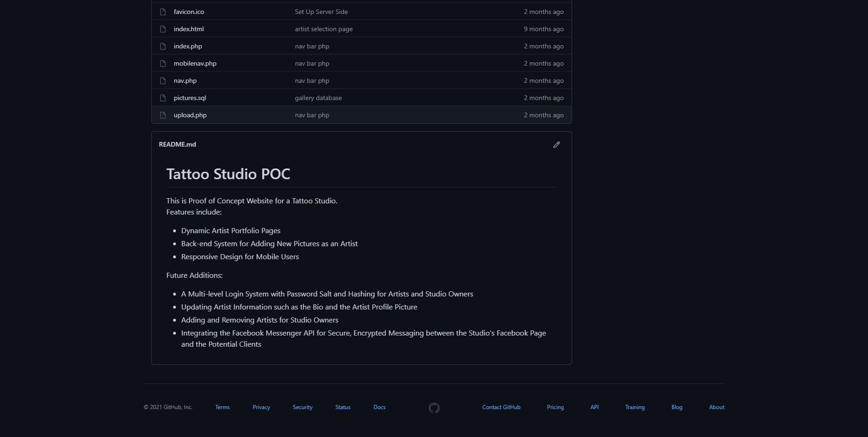Open the upload.php file
Viewport: 868px width, 437px height.
tap(190, 115)
